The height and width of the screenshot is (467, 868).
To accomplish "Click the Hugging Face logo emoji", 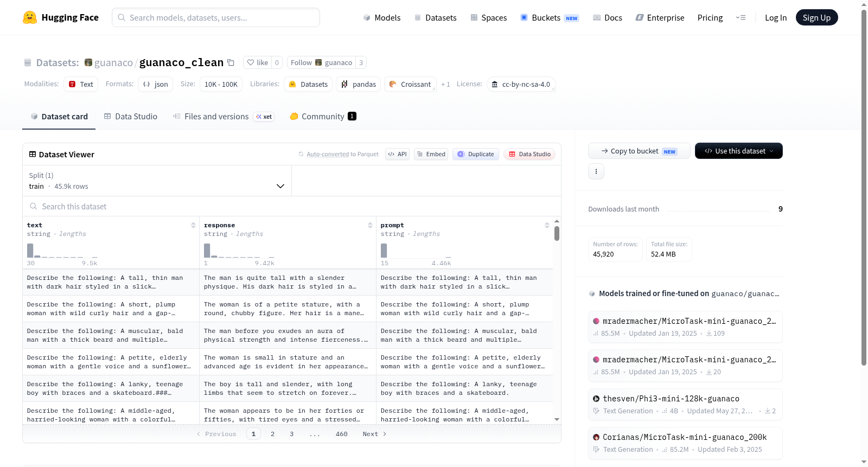I will (x=30, y=17).
